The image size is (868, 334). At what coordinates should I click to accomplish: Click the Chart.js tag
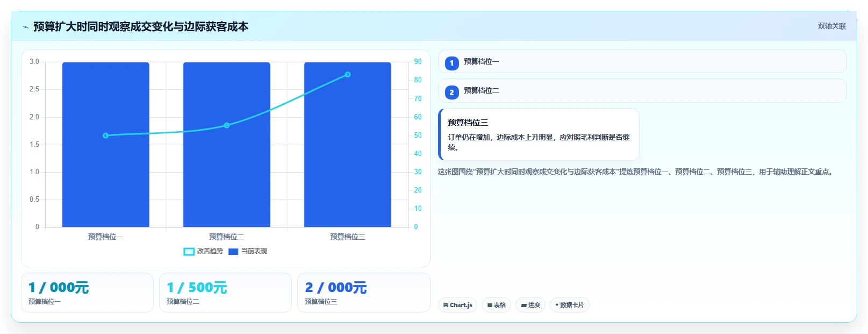457,305
